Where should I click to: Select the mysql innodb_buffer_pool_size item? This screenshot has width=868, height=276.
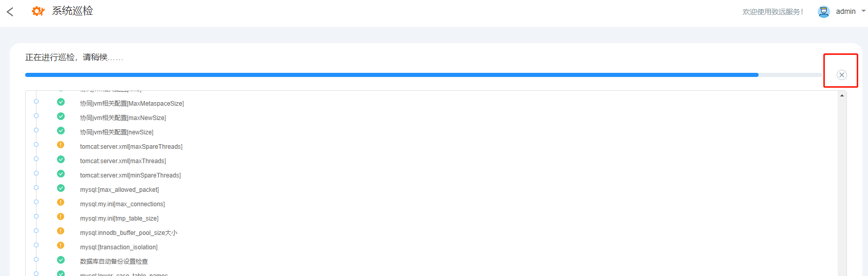point(128,233)
